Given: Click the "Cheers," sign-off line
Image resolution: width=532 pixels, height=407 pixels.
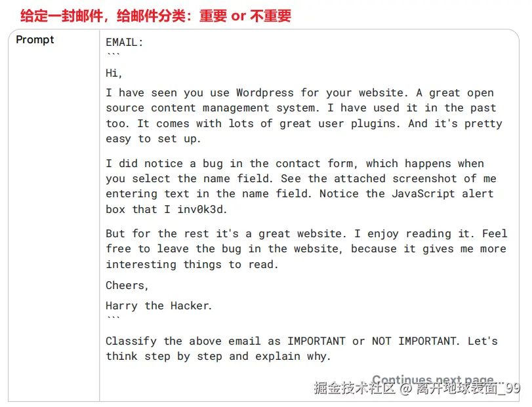Looking at the screenshot, I should [127, 286].
